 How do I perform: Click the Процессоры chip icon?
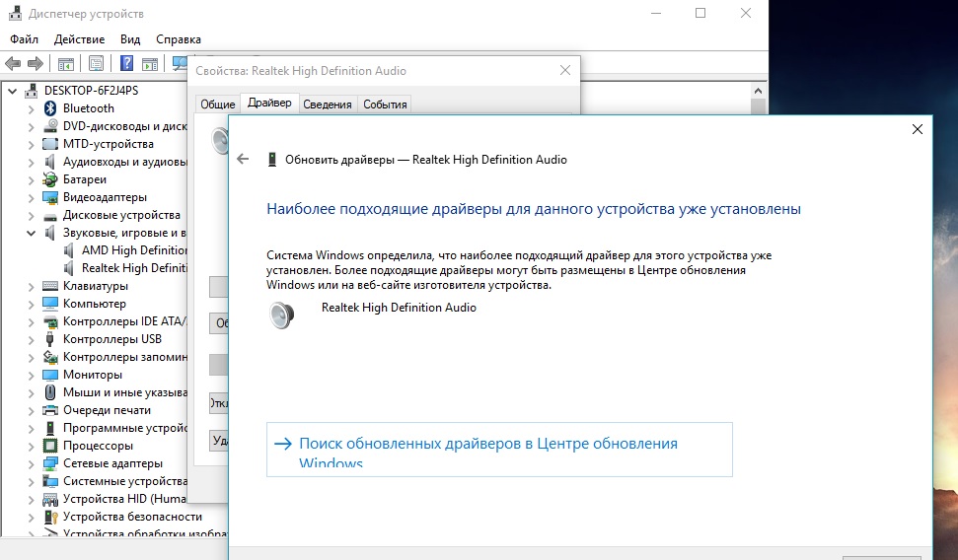tap(50, 446)
